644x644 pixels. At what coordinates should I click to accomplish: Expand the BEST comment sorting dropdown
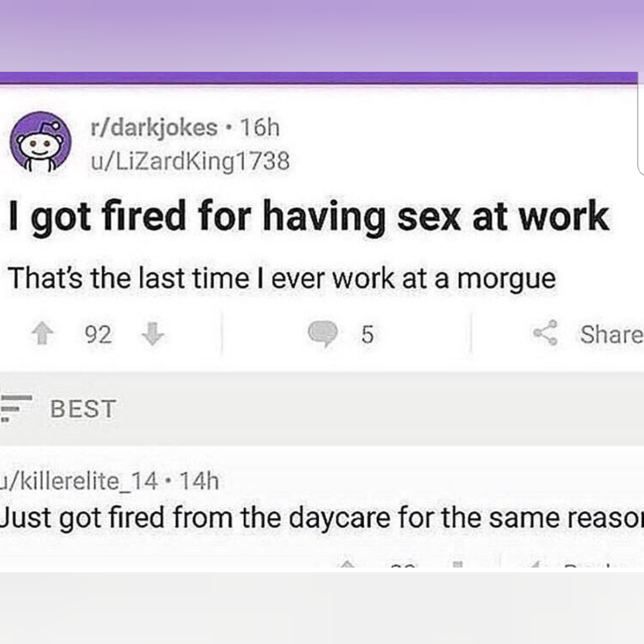coord(83,409)
